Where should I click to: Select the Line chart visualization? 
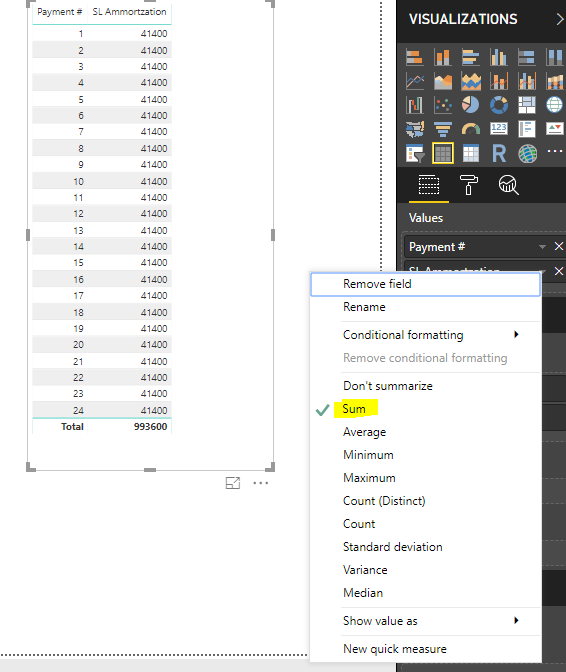pos(414,81)
